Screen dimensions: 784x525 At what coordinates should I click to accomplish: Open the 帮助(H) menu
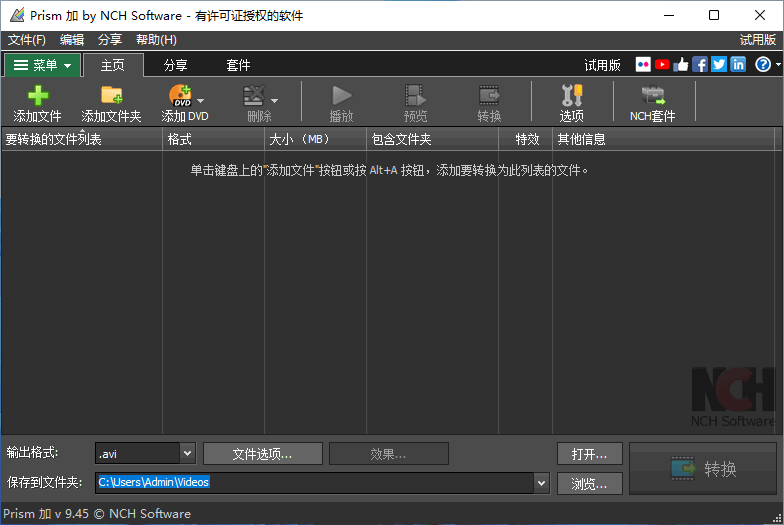tap(156, 40)
